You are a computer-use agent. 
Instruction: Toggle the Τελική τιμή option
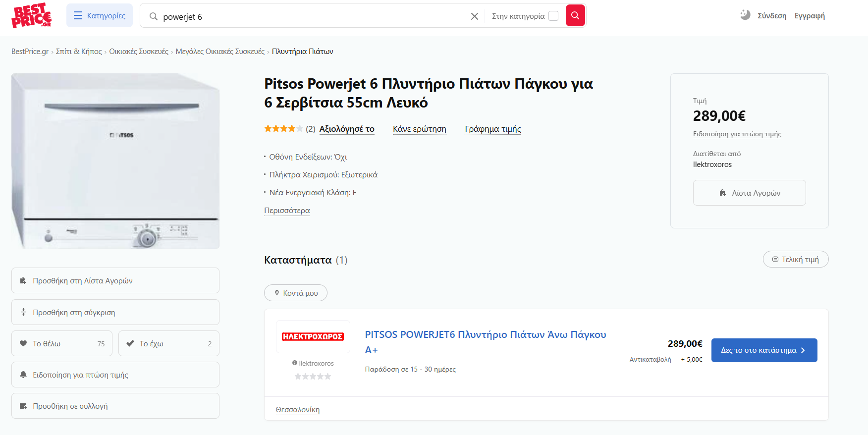796,259
